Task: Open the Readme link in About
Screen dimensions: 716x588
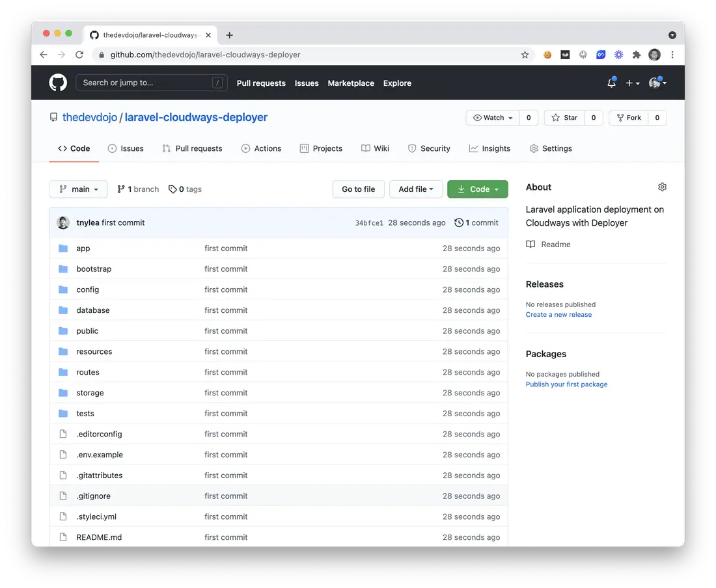Action: pos(549,245)
